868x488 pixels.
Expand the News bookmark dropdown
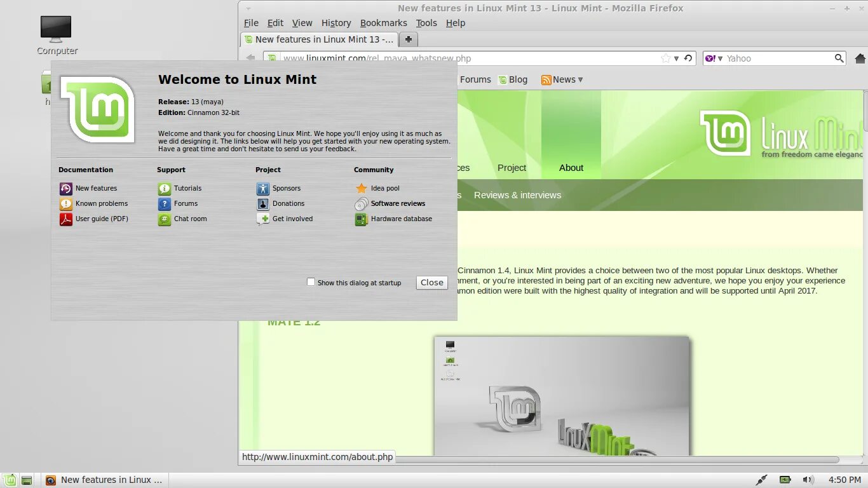tap(580, 80)
